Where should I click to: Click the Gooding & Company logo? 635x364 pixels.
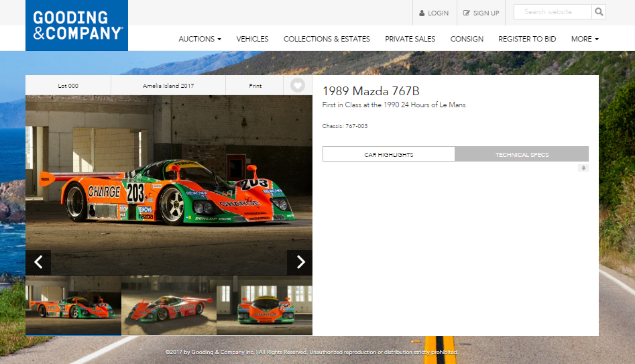click(76, 25)
